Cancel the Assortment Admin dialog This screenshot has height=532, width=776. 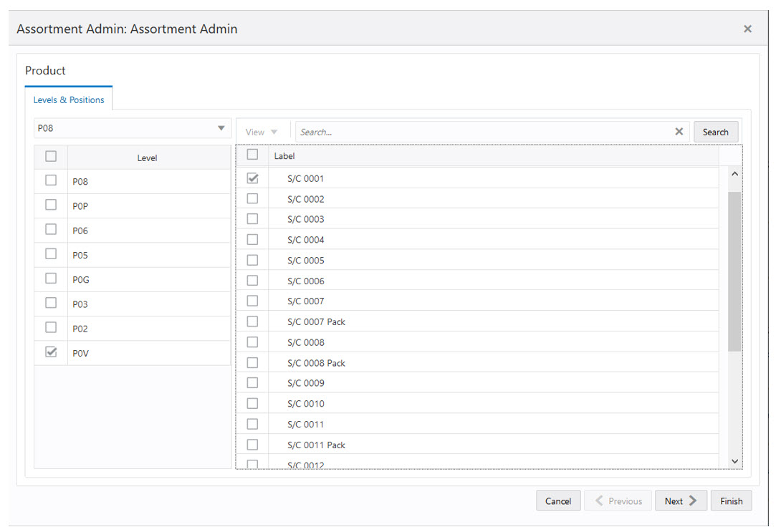coord(558,500)
